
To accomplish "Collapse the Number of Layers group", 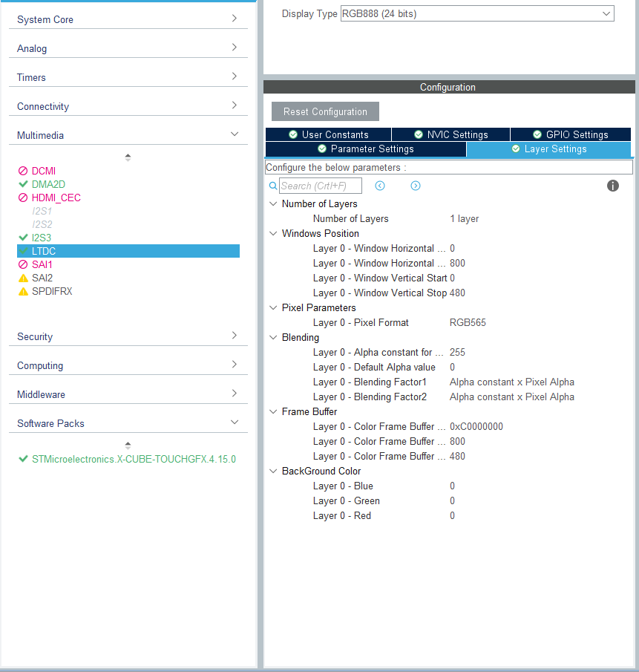I will (x=273, y=204).
